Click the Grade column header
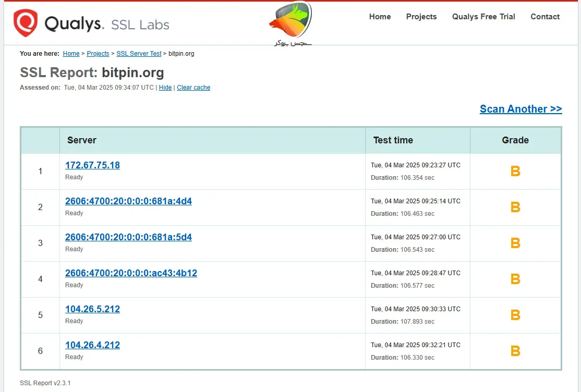Image resolution: width=581 pixels, height=392 pixels. 515,140
